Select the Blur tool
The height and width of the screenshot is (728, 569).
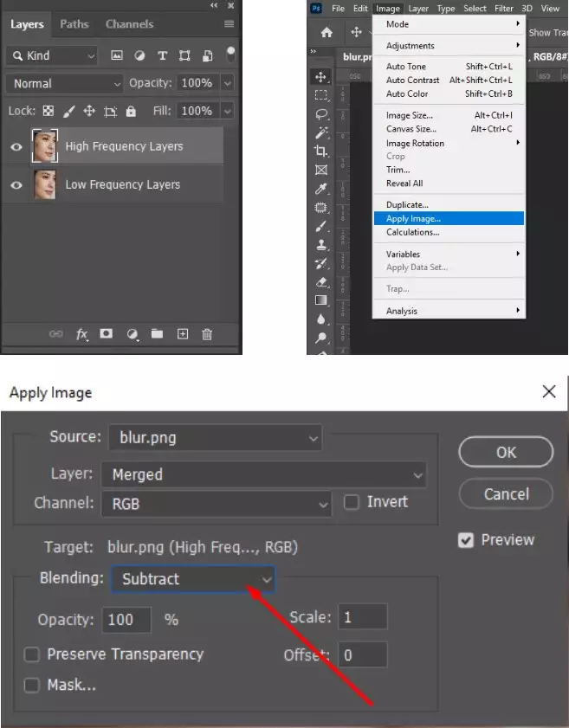(321, 319)
